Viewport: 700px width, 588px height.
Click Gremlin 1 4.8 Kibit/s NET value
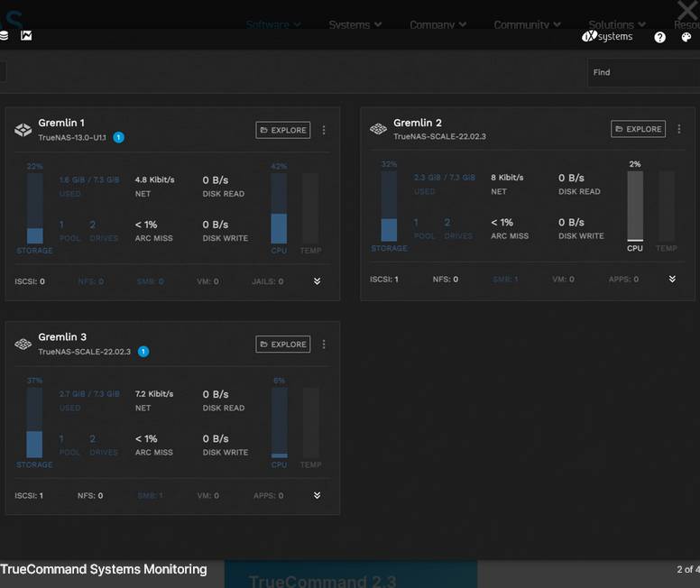pyautogui.click(x=155, y=180)
